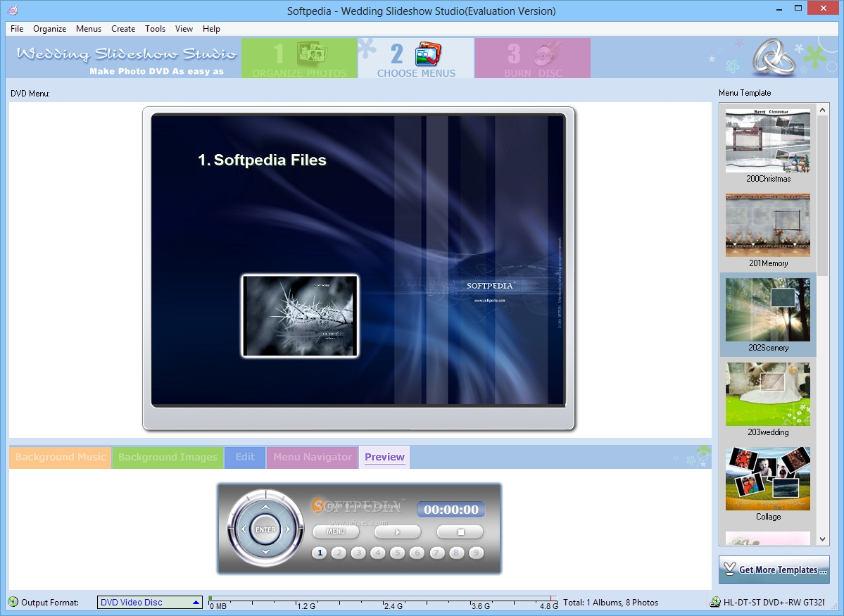Click the up arrow on DVD remote

(265, 507)
